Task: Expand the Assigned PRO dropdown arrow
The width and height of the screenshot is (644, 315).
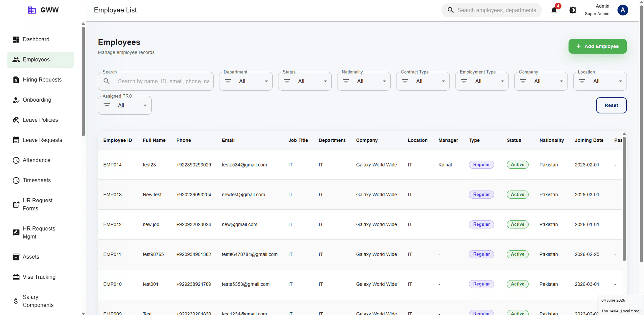Action: pos(145,106)
